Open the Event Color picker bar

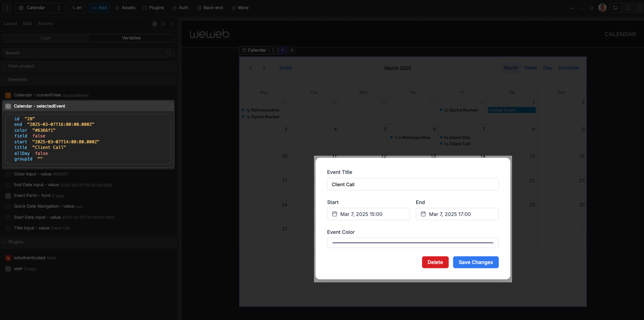click(x=413, y=243)
